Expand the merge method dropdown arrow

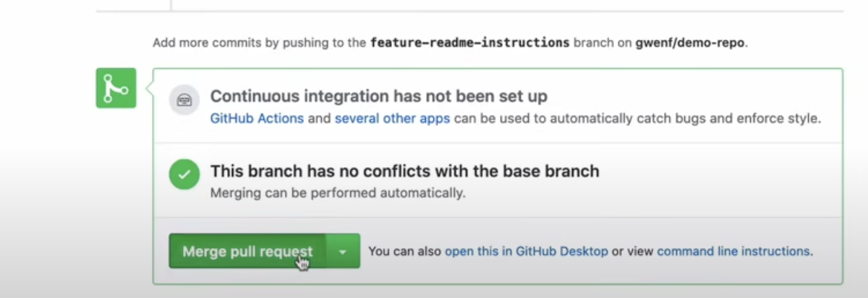click(343, 252)
